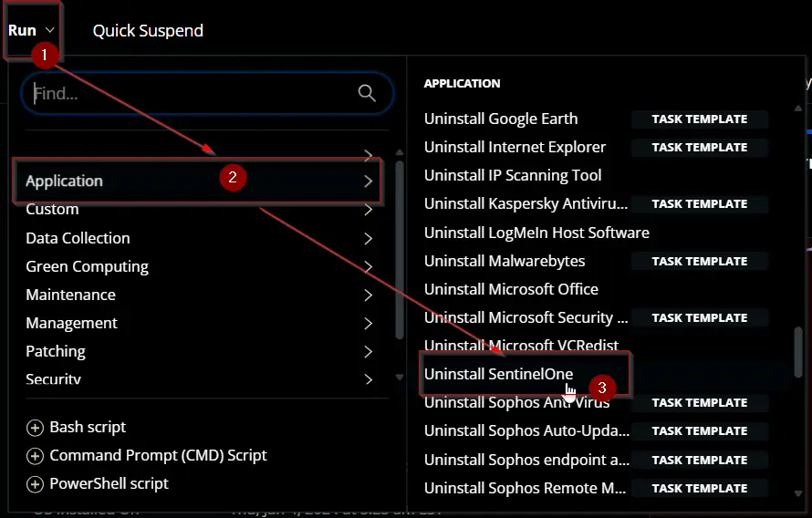Click plus icon beside Bash script
Screen dimensions: 812x518
[35, 428]
